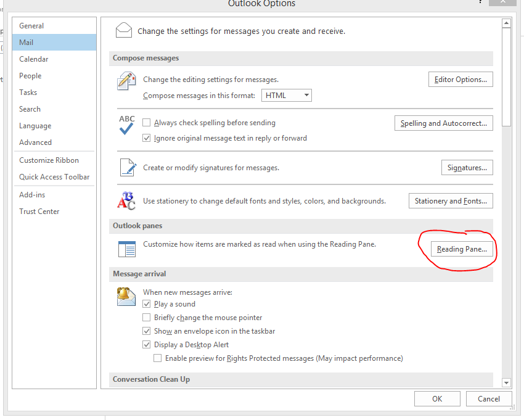Open the Search options page
The width and height of the screenshot is (524, 420).
pyautogui.click(x=54, y=109)
